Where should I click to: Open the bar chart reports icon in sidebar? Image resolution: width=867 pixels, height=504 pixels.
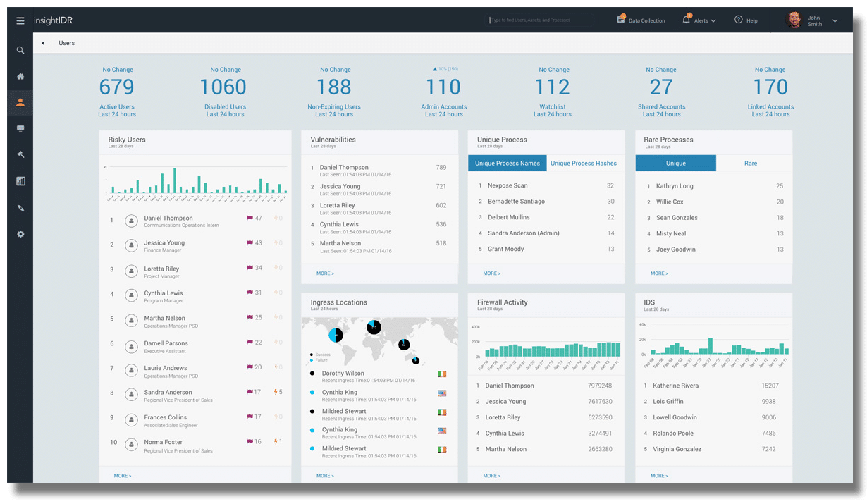tap(20, 181)
